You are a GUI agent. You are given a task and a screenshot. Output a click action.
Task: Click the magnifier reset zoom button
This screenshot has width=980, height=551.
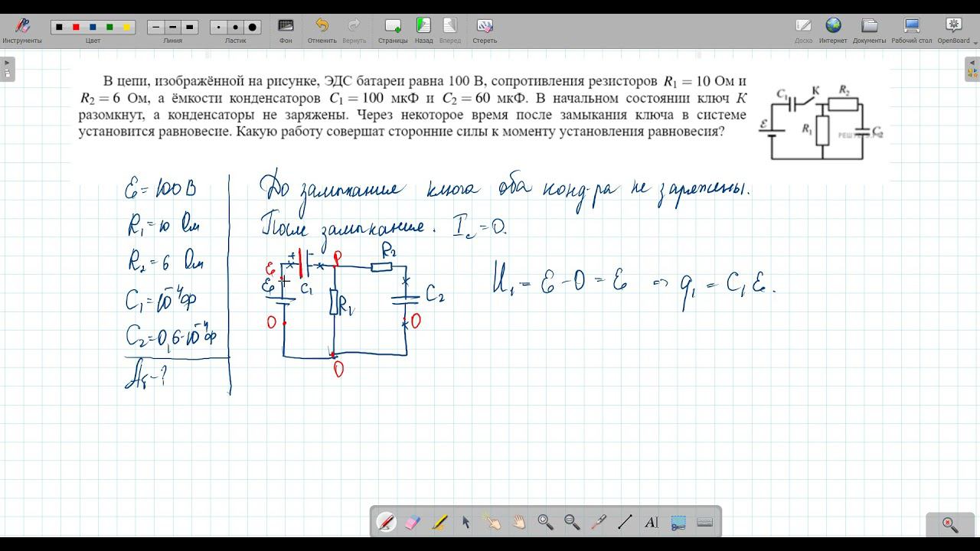point(950,524)
